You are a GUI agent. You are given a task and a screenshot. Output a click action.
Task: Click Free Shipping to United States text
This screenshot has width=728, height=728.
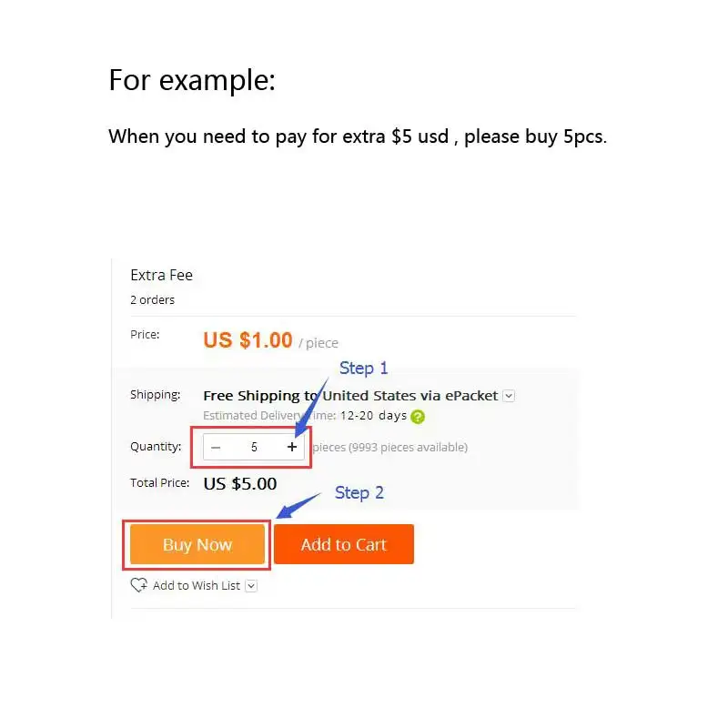point(350,396)
